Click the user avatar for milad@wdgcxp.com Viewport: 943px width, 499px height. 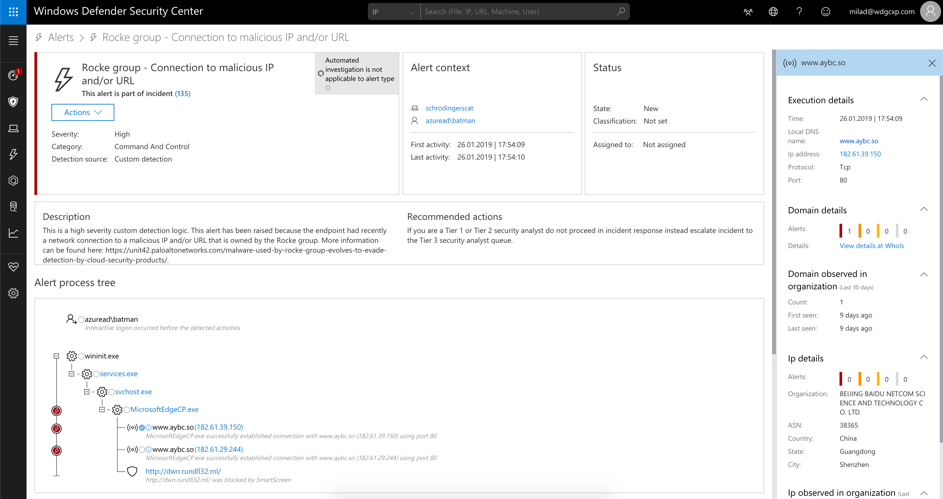click(930, 11)
